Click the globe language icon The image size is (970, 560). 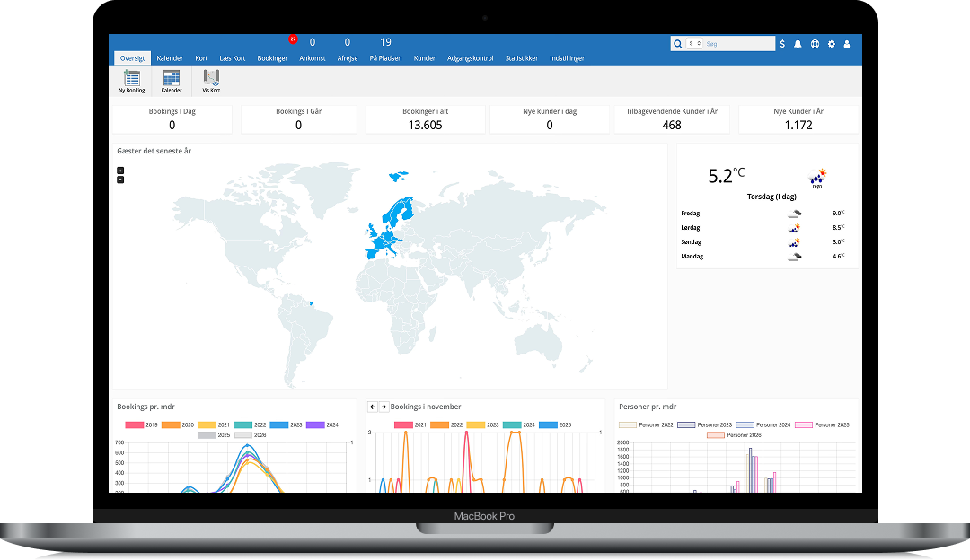click(x=815, y=44)
